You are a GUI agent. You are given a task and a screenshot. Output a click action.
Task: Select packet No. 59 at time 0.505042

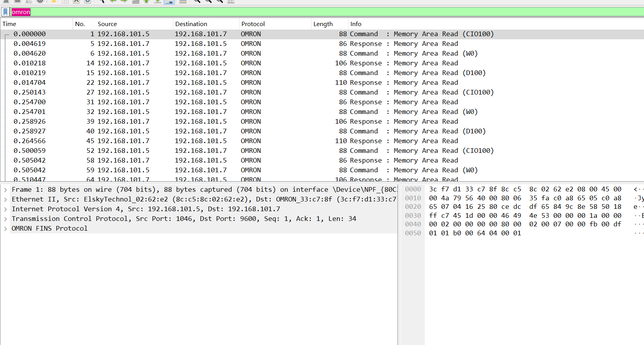click(x=322, y=170)
